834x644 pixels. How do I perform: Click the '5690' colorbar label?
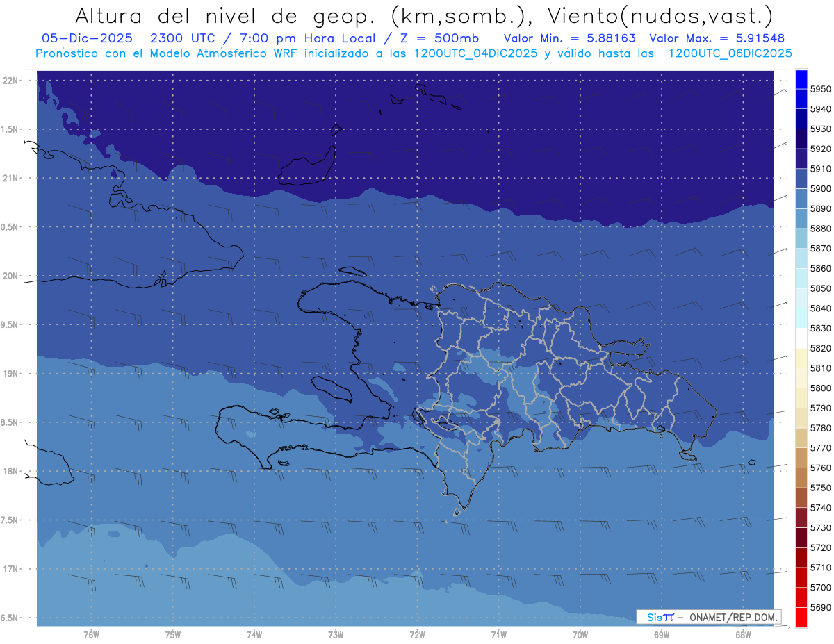(820, 607)
